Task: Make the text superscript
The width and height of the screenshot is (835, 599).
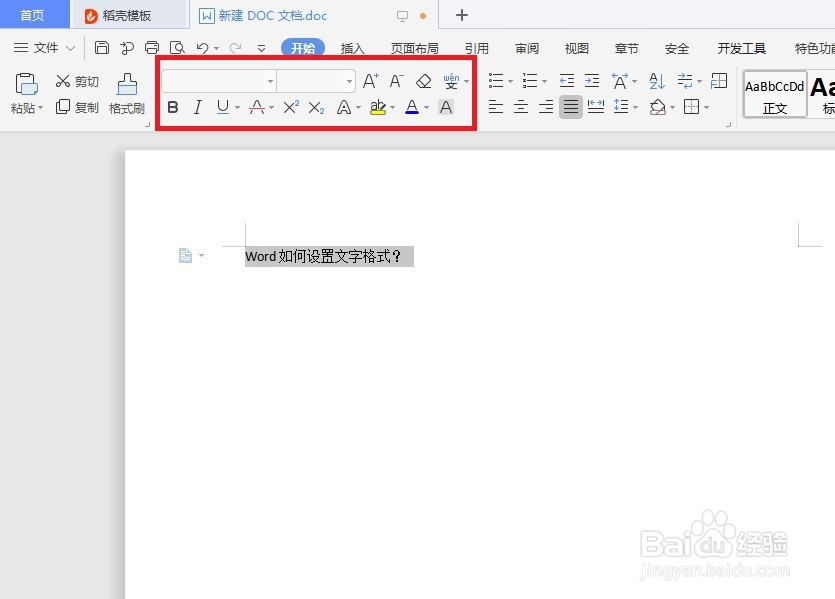Action: pos(289,107)
